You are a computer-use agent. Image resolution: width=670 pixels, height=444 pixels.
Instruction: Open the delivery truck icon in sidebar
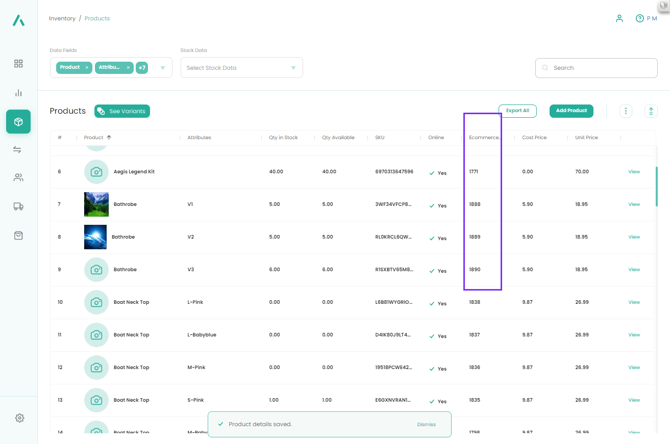click(x=18, y=207)
